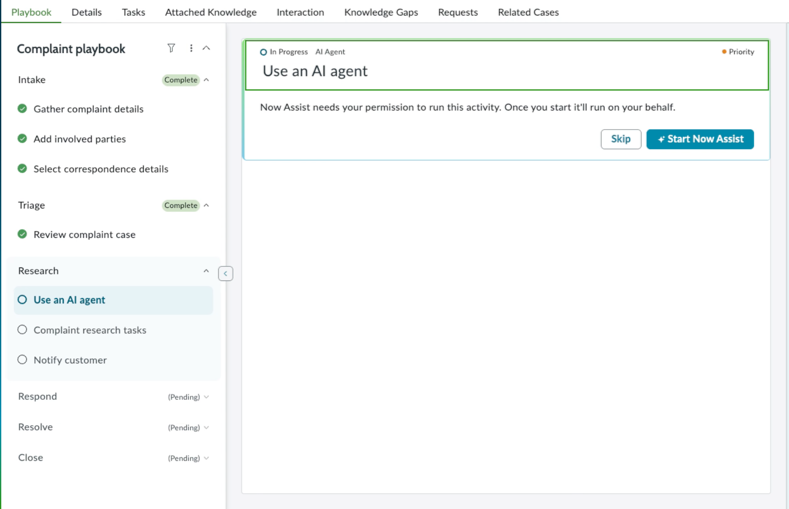Click the Intake stage heading

coord(32,79)
